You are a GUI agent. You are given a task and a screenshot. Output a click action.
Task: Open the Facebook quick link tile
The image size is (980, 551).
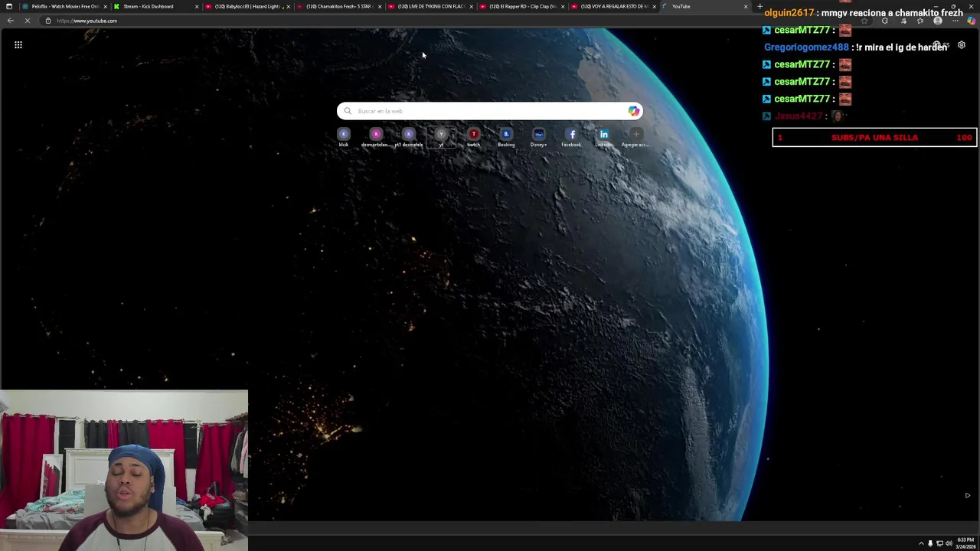click(x=571, y=137)
